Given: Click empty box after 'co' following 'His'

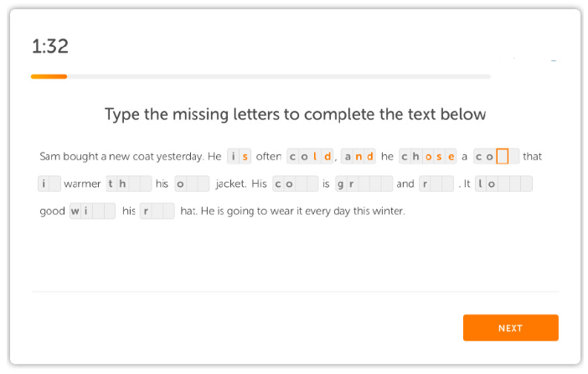Looking at the screenshot, I should 302,184.
